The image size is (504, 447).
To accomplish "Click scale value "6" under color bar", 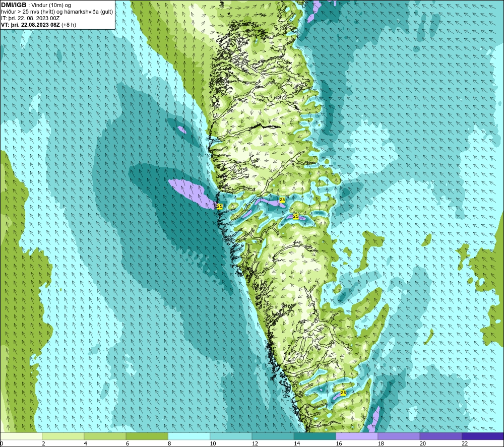I will pyautogui.click(x=128, y=443).
